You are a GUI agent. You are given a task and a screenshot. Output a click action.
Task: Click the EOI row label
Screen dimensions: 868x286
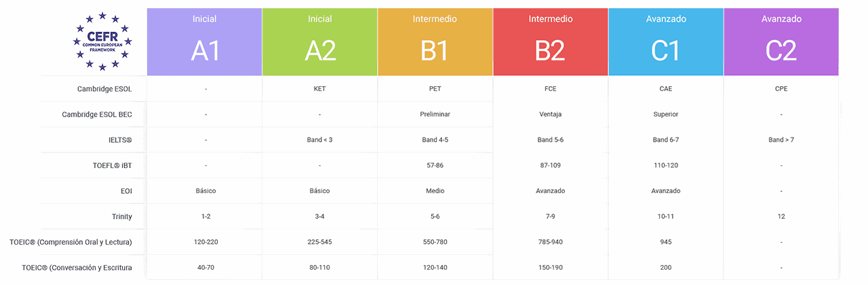[x=125, y=191]
